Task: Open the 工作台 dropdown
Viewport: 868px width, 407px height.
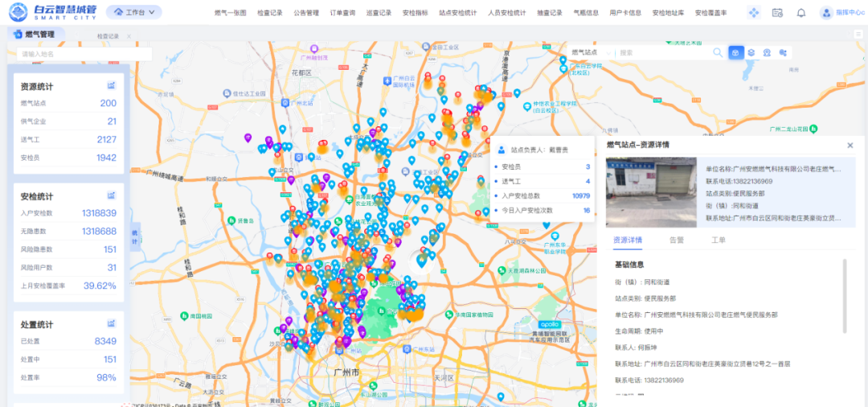Action: (134, 13)
